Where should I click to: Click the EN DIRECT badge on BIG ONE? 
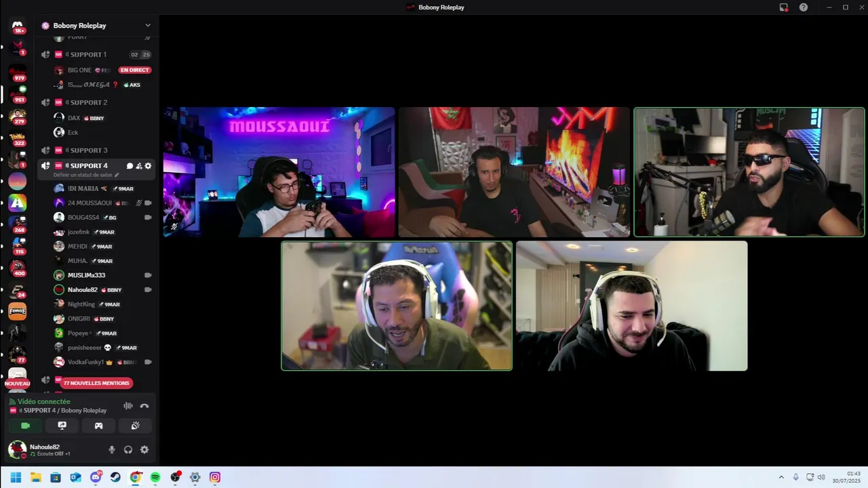134,70
